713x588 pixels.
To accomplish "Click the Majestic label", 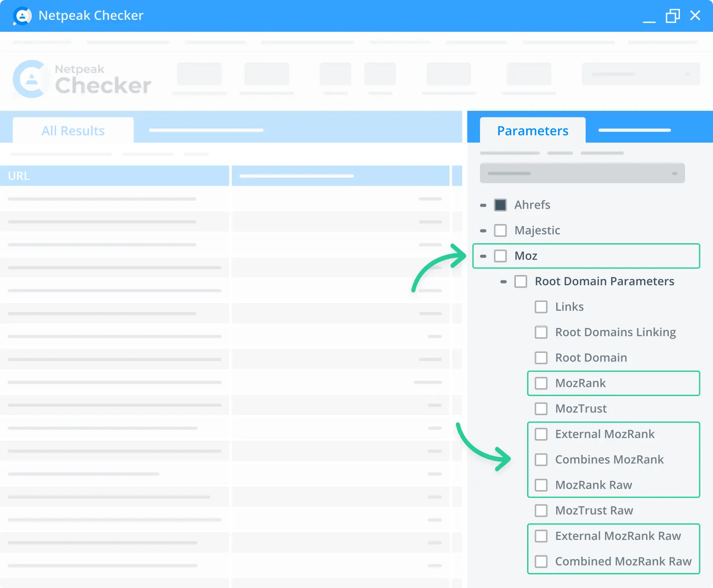I will point(537,231).
